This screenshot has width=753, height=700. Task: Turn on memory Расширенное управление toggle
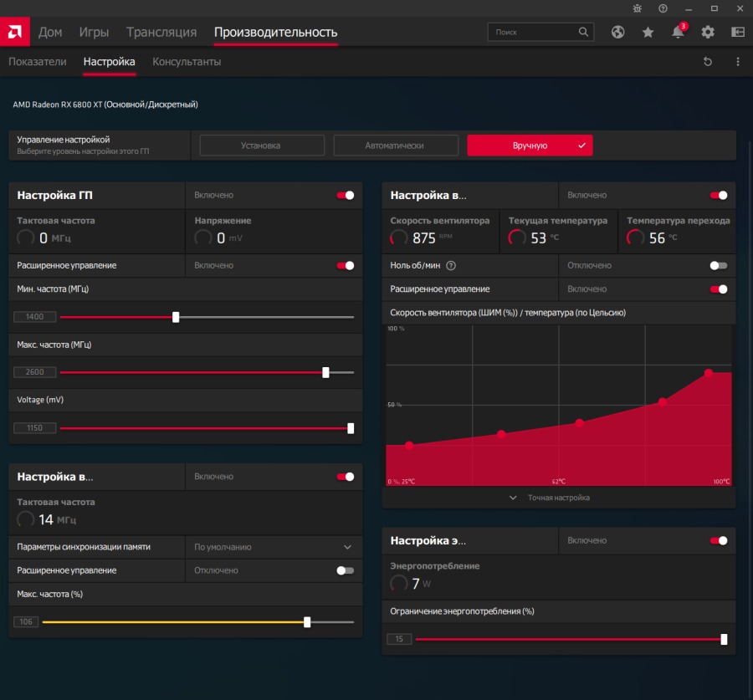[x=345, y=570]
